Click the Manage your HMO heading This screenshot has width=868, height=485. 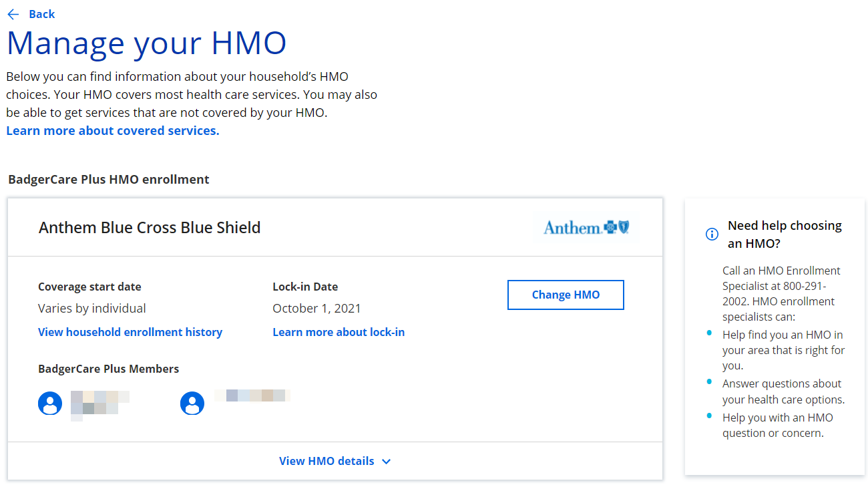(146, 43)
